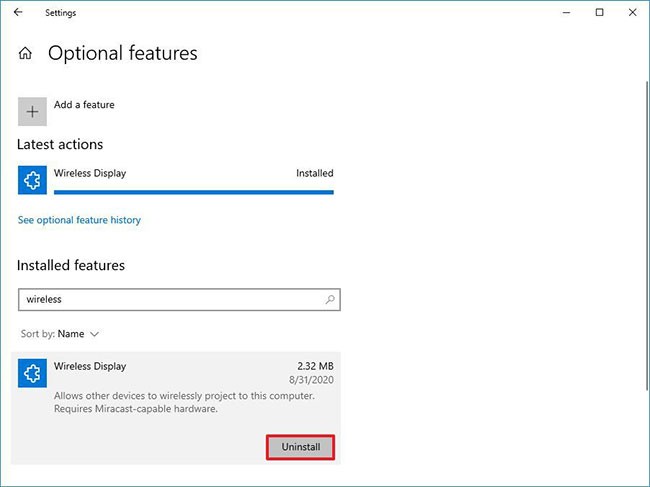Viewport: 650px width, 487px height.
Task: Select Wireless Display puzzle icon in Installed features
Action: coord(32,373)
